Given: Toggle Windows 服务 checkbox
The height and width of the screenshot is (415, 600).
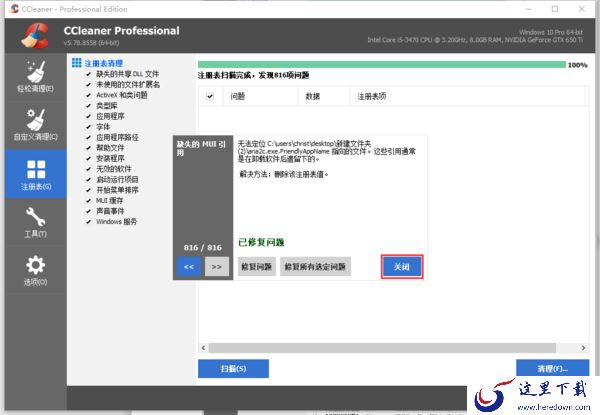Looking at the screenshot, I should click(88, 221).
